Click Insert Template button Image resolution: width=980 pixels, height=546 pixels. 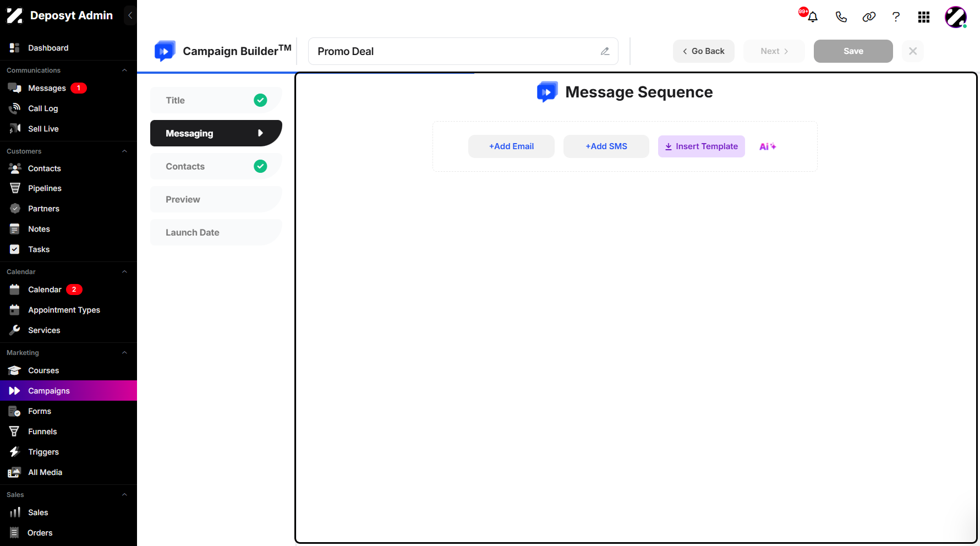pyautogui.click(x=702, y=146)
